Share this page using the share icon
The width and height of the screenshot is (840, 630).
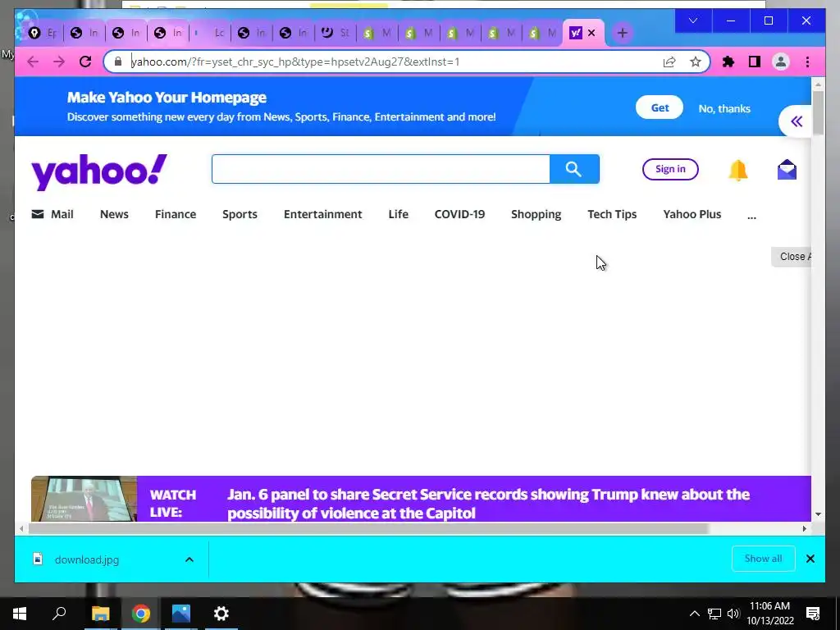click(669, 62)
